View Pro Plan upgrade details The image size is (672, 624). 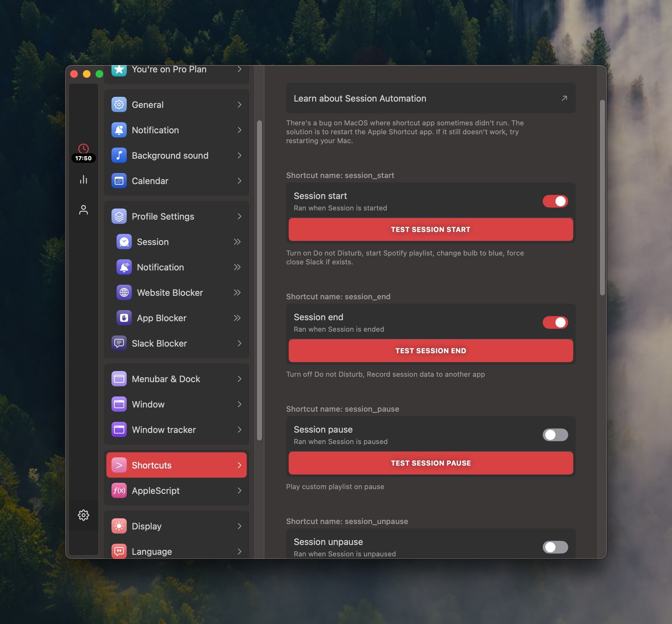[x=176, y=70]
